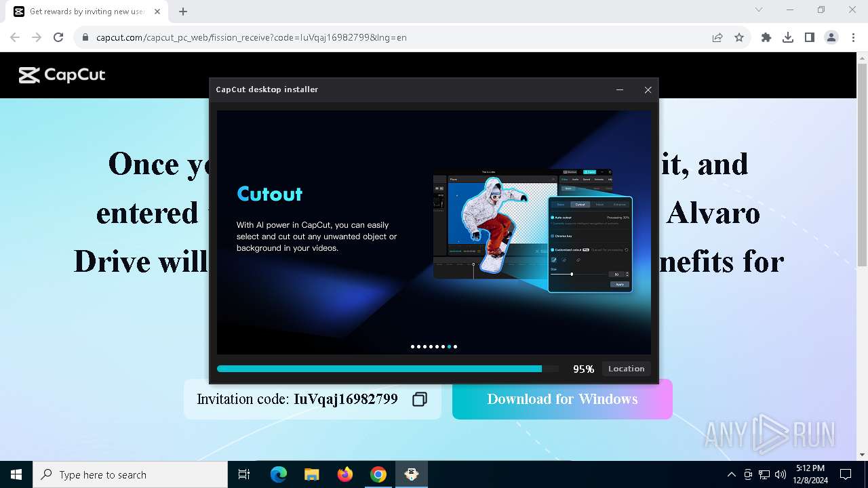Click the browser Back arrow
Screen dimensions: 868x488
pos(15,37)
